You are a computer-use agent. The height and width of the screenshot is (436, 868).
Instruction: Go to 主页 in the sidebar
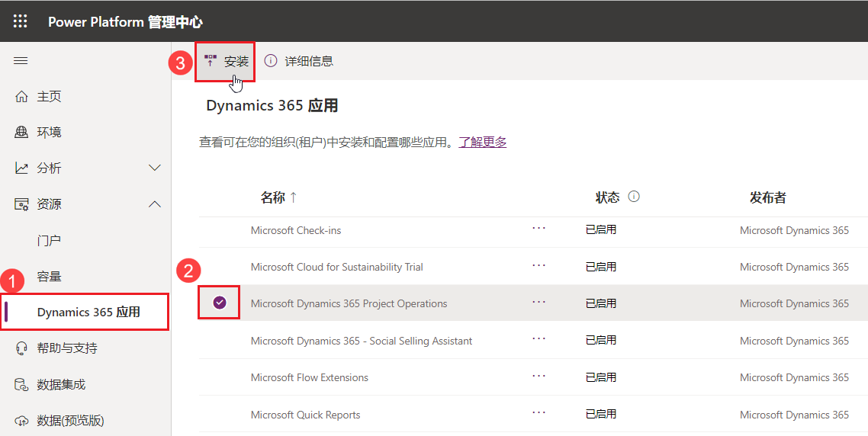pyautogui.click(x=50, y=97)
